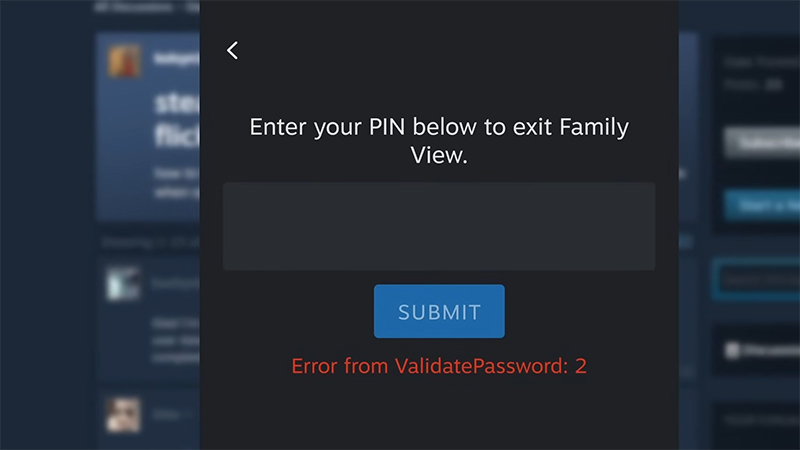Click the bottom blurred avatar in thread list
The image size is (800, 450).
pyautogui.click(x=124, y=413)
